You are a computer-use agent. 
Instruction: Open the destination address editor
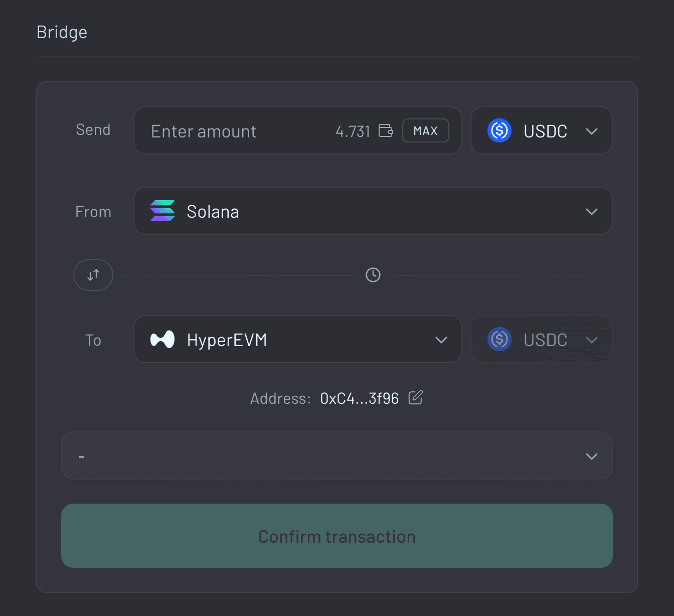click(416, 398)
